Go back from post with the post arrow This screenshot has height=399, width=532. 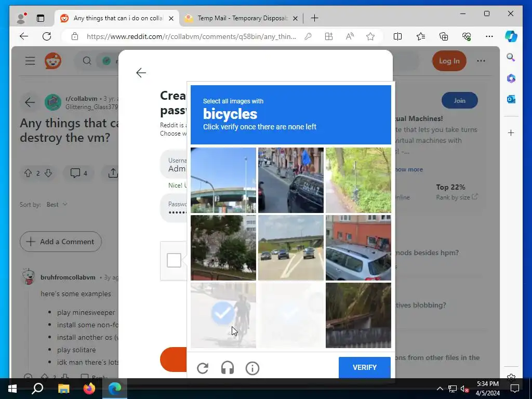coord(30,102)
